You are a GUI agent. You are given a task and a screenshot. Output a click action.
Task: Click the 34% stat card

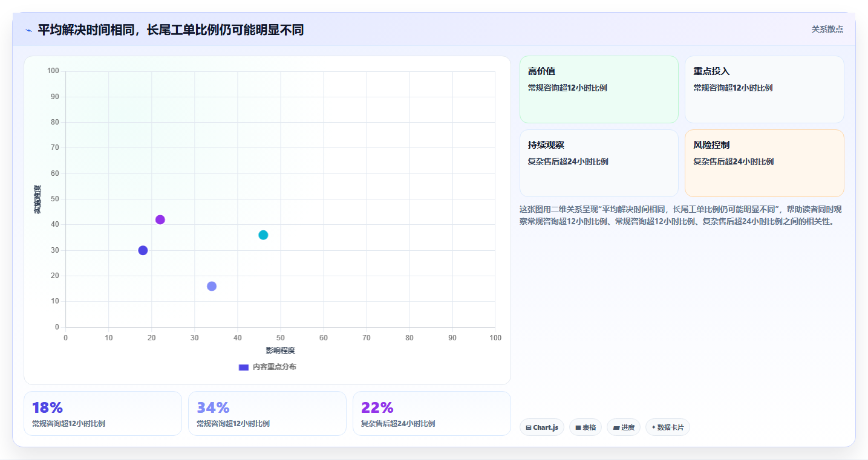[x=267, y=413]
